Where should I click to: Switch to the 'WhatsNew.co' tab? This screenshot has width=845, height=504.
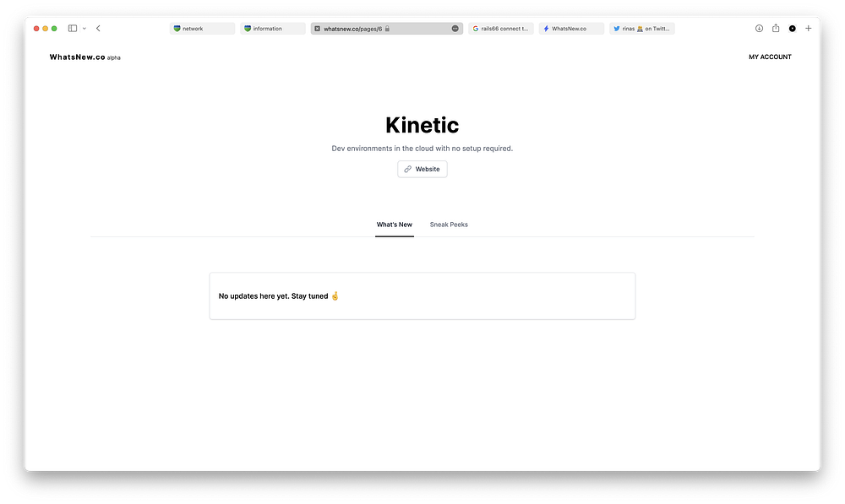coord(571,29)
